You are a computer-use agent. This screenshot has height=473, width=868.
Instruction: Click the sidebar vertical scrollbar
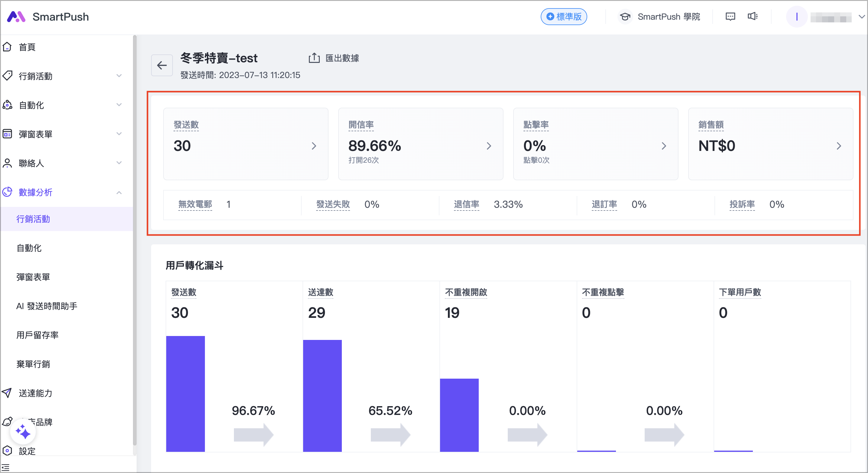coord(135,241)
